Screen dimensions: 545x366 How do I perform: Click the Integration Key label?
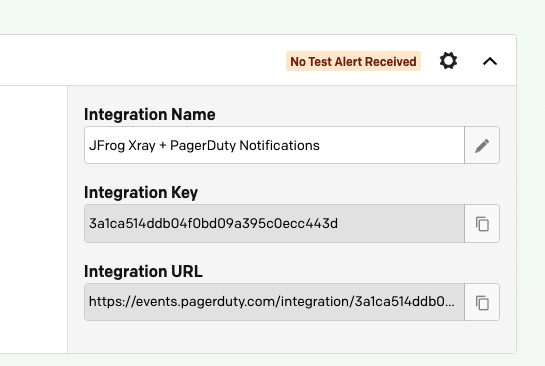[x=141, y=193]
